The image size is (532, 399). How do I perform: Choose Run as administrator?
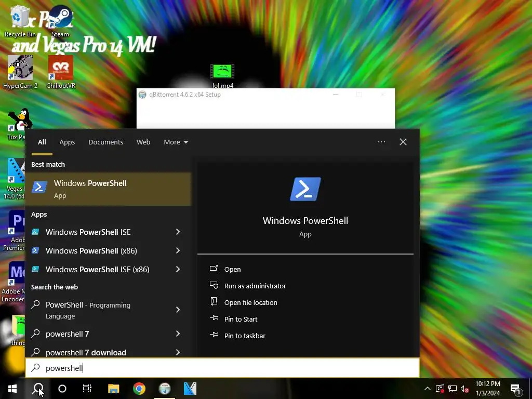tap(248, 286)
